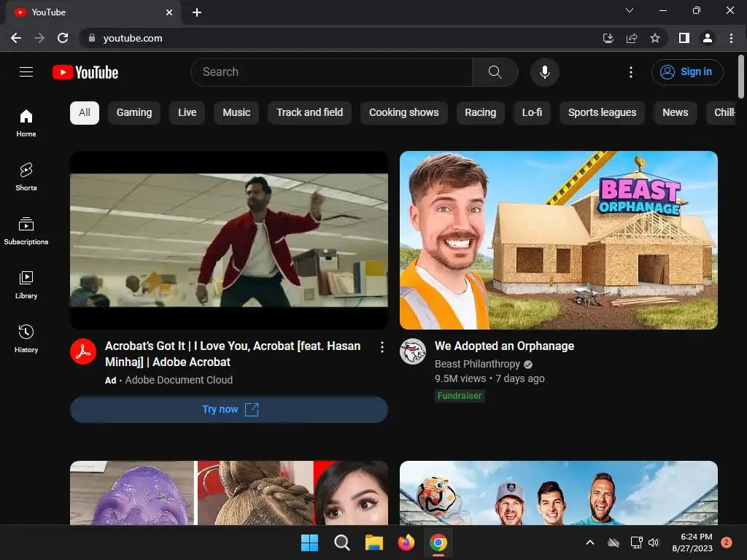Open Chrome profile icon

[x=708, y=38]
